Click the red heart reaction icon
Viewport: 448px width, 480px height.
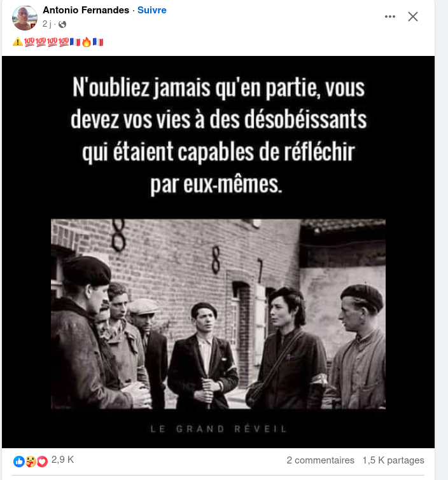click(42, 462)
